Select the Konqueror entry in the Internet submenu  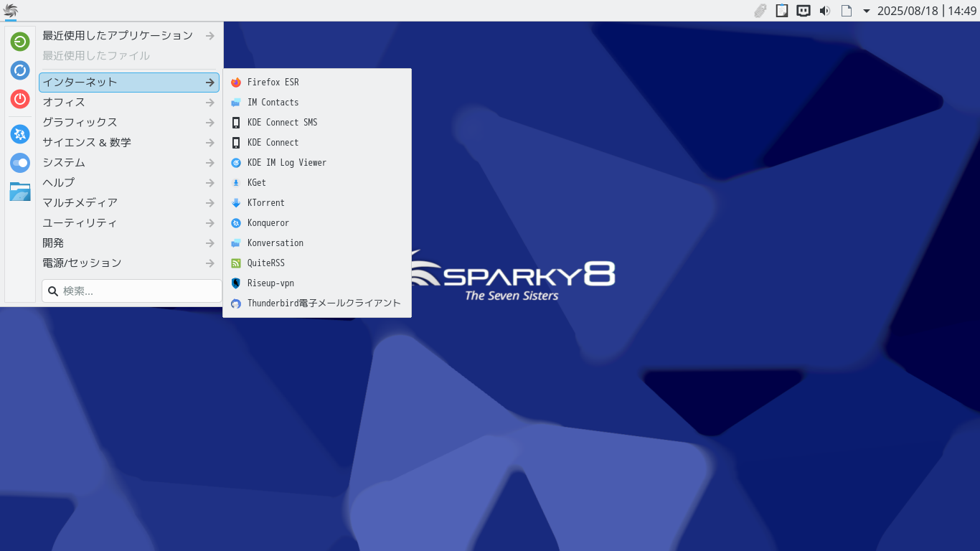click(x=317, y=223)
